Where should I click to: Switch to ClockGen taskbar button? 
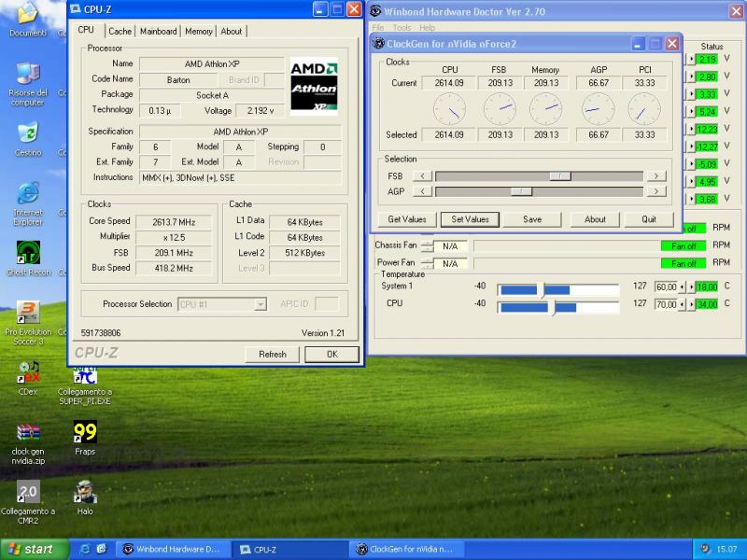[x=407, y=549]
